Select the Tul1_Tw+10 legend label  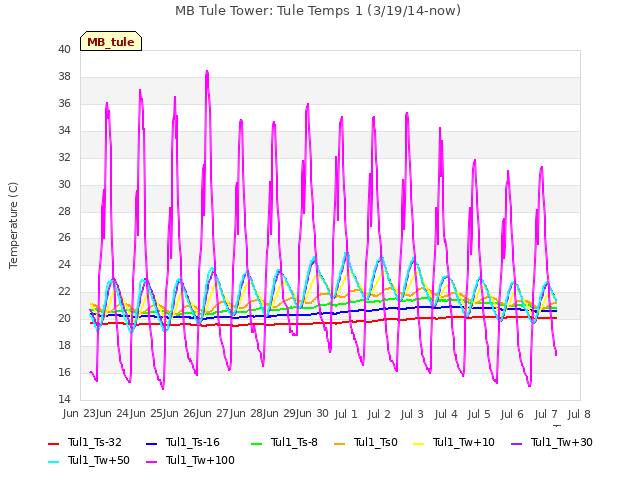click(464, 442)
